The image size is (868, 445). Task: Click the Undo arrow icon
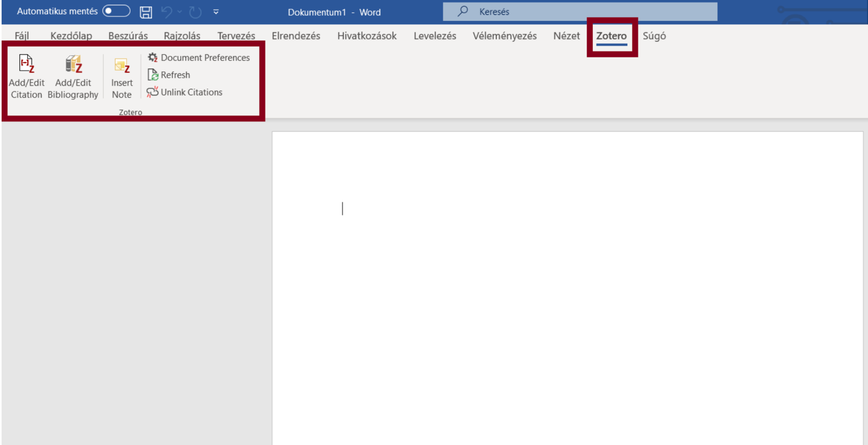pos(167,12)
